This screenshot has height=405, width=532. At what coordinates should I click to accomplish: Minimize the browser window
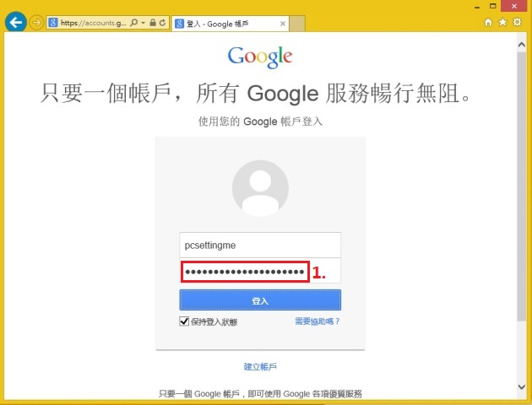pyautogui.click(x=477, y=7)
